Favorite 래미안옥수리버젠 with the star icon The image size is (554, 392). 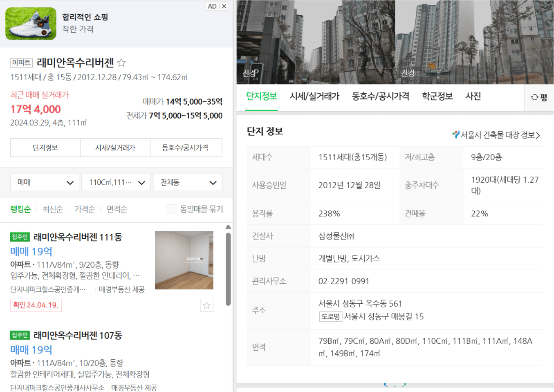pos(121,63)
